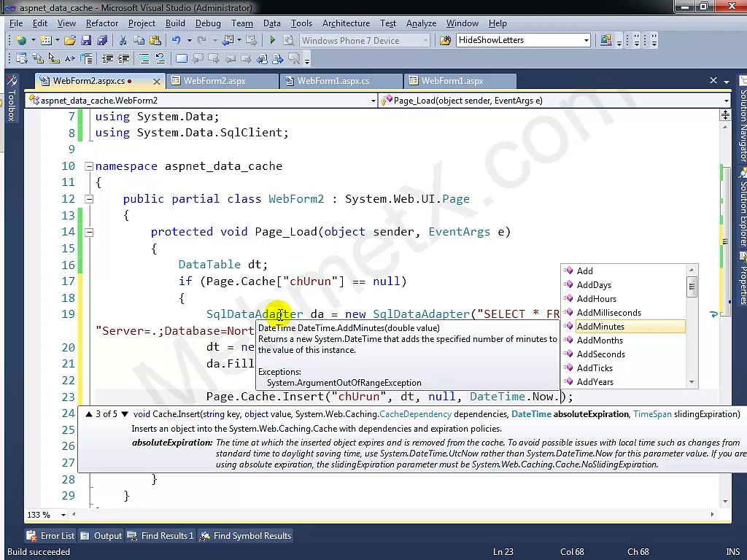Click the editor split handle above the scrollbar
The width and height of the screenshot is (747, 560).
tap(725, 114)
